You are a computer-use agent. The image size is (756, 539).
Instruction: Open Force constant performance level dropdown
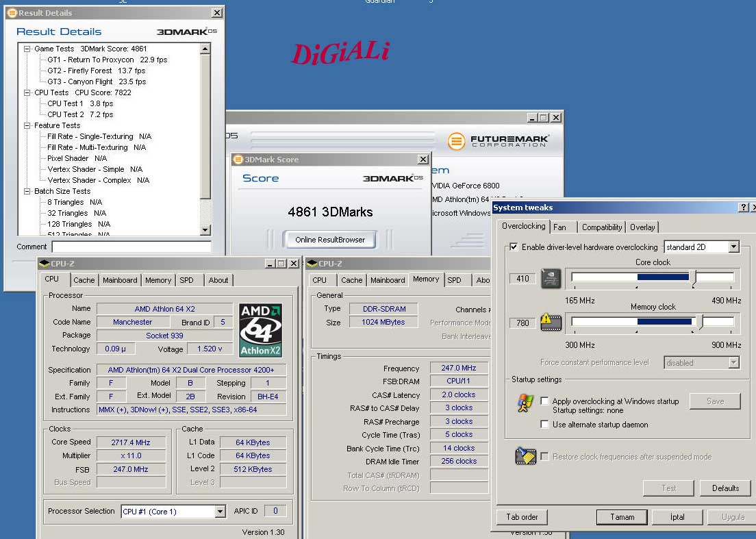point(733,362)
